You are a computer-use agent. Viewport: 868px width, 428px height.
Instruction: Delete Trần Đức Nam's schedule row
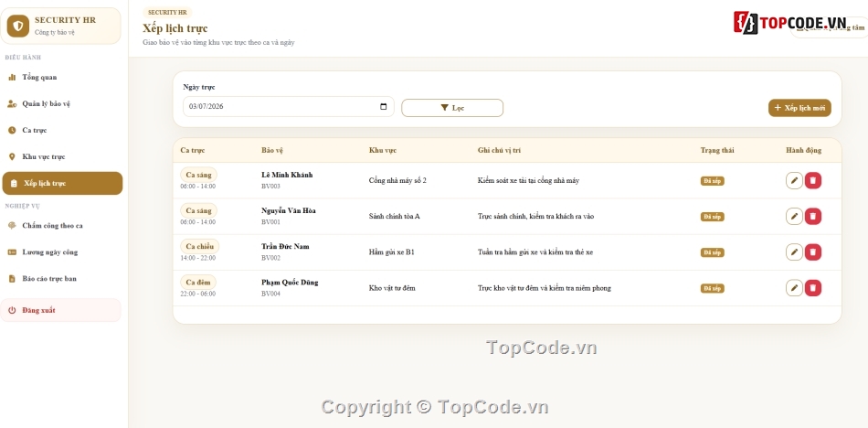tap(812, 252)
